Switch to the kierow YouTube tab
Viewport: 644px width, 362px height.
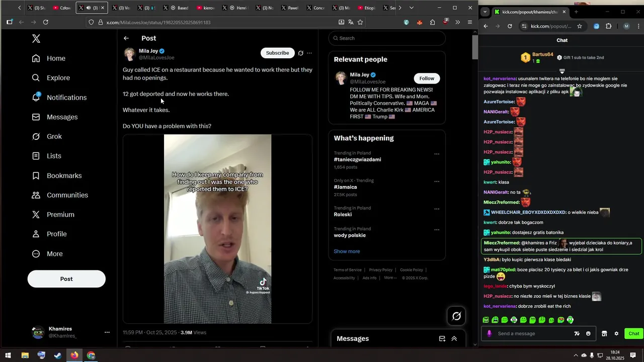[x=206, y=8]
